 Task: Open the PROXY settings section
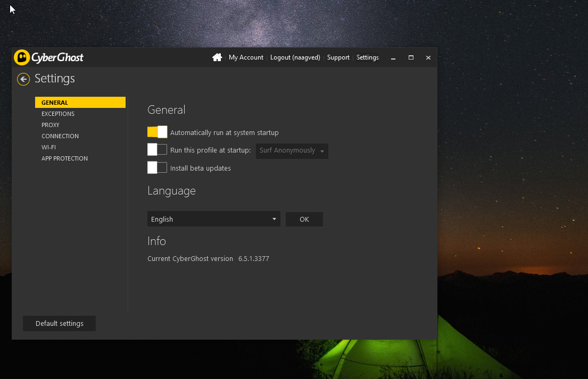[x=50, y=125]
